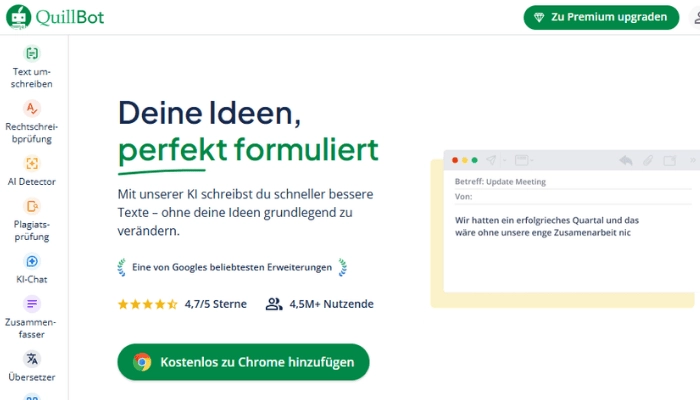This screenshot has width=700, height=400.
Task: Click the yellow dot in email mockup
Action: (x=465, y=160)
